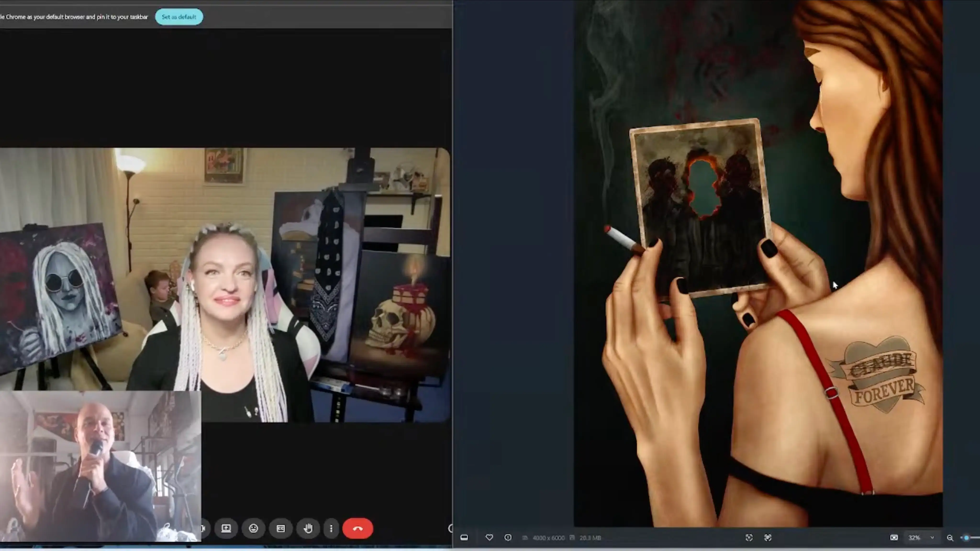Raise hand in the meeting

tap(308, 528)
